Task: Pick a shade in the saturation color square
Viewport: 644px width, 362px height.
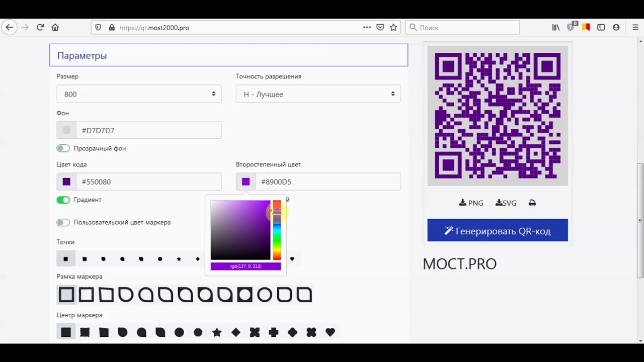Action: click(240, 230)
